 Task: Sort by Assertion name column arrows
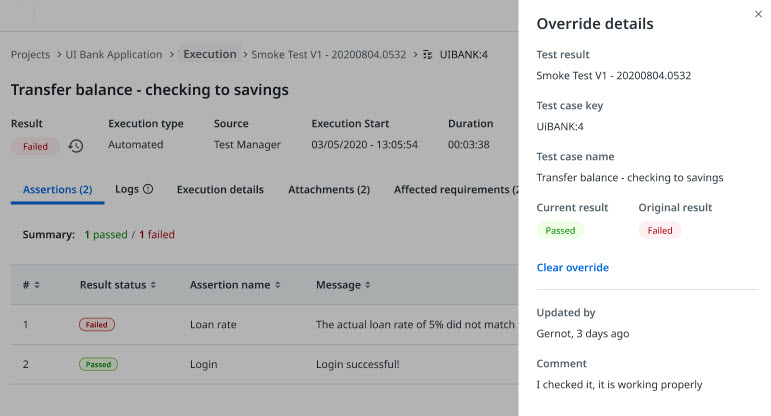click(277, 285)
